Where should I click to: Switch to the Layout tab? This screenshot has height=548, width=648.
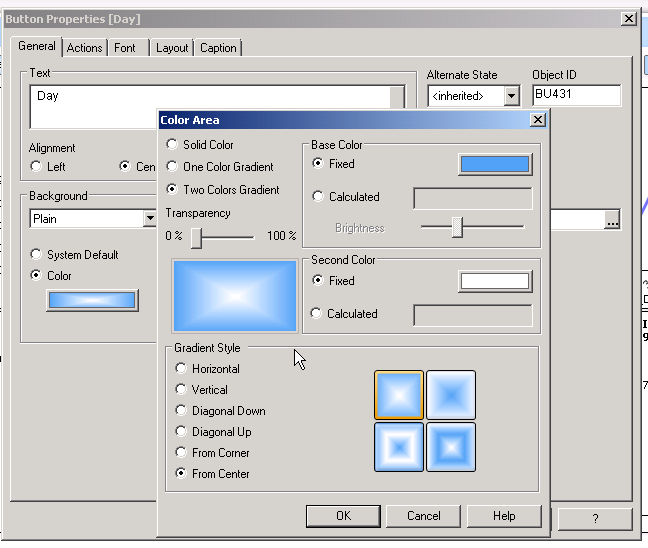172,48
